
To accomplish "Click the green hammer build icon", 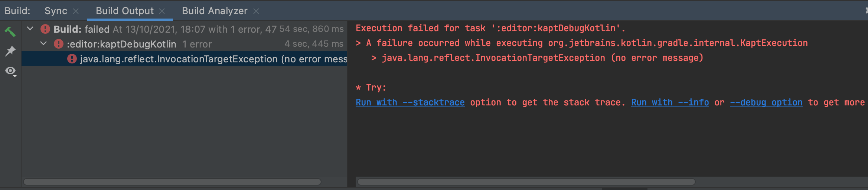I will (10, 32).
